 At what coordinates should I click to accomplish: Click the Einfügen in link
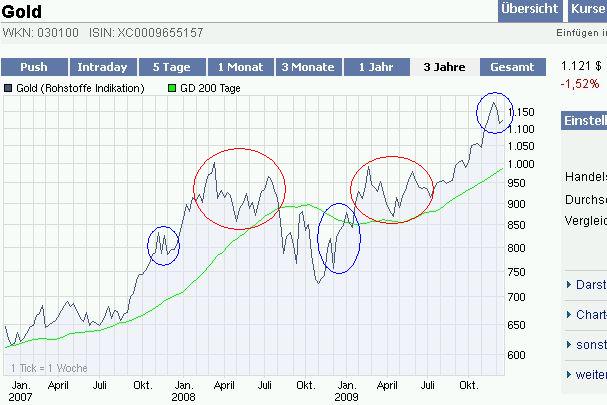[581, 33]
